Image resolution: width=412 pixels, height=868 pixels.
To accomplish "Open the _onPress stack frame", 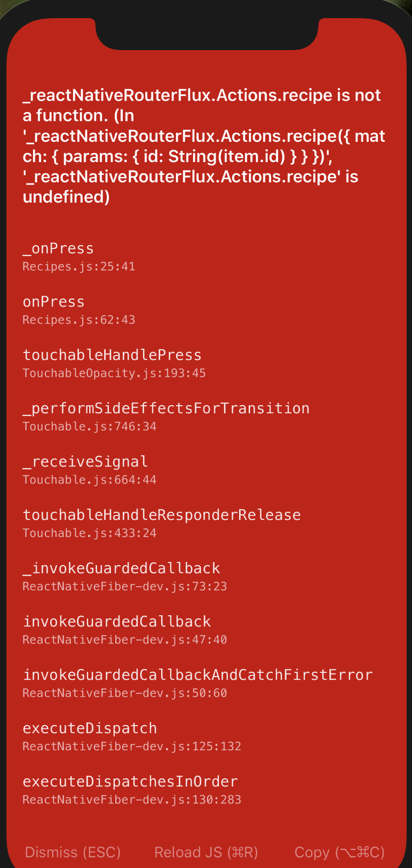I will (x=58, y=247).
